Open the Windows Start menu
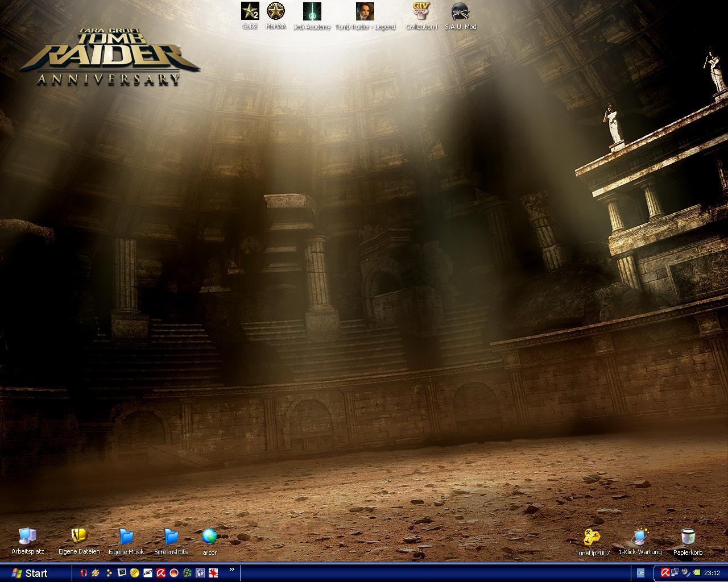 [30, 573]
